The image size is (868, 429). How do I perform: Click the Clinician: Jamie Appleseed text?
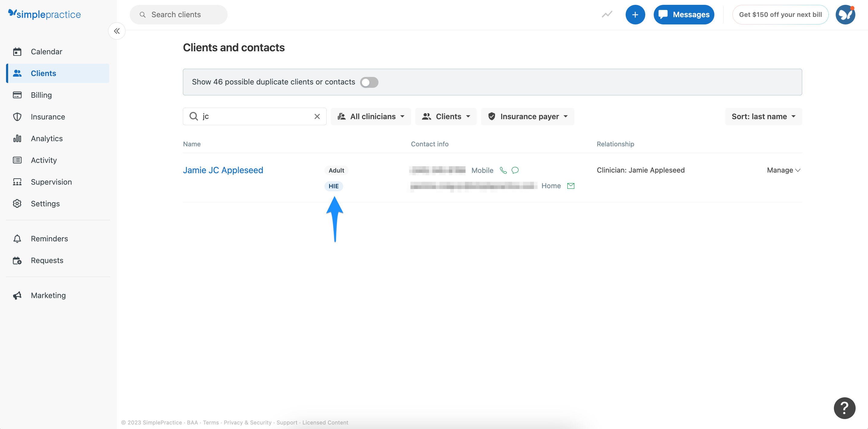pos(640,170)
